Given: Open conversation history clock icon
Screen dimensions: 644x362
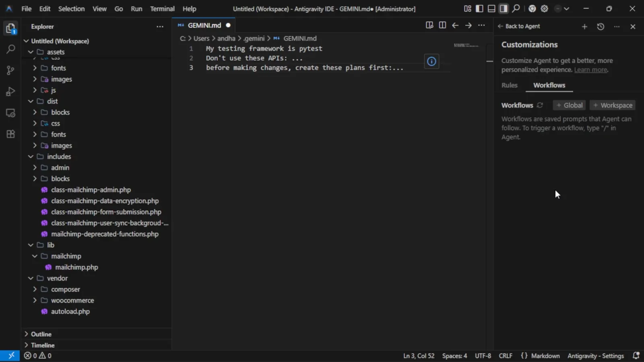Looking at the screenshot, I should point(601,27).
